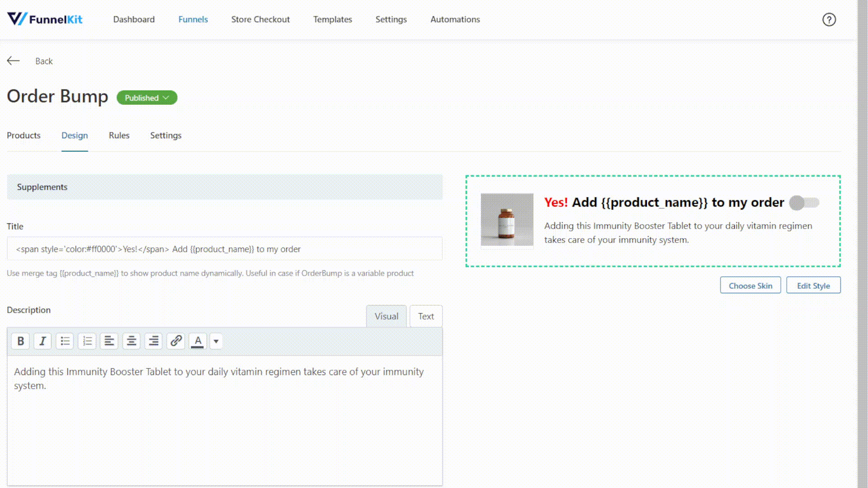
Task: Click the Choose Skin button
Action: click(750, 286)
